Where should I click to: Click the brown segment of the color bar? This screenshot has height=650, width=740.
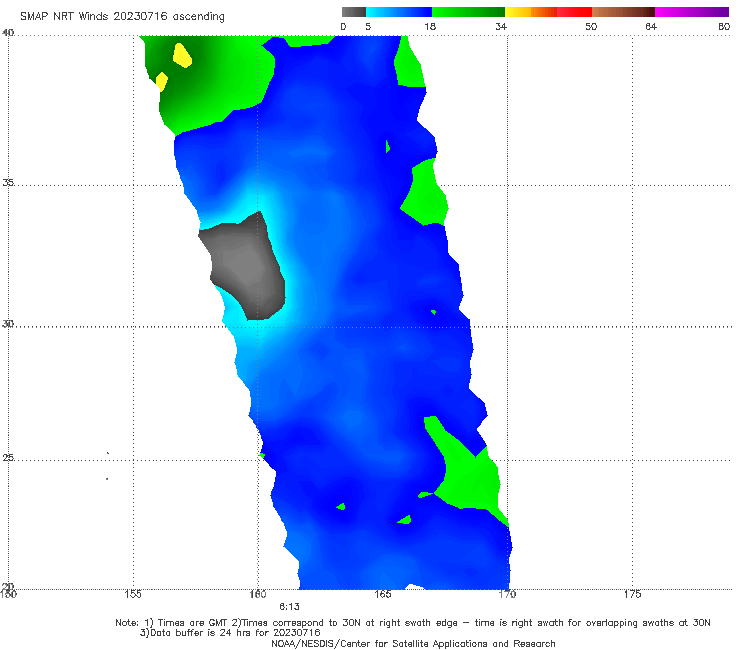623,12
